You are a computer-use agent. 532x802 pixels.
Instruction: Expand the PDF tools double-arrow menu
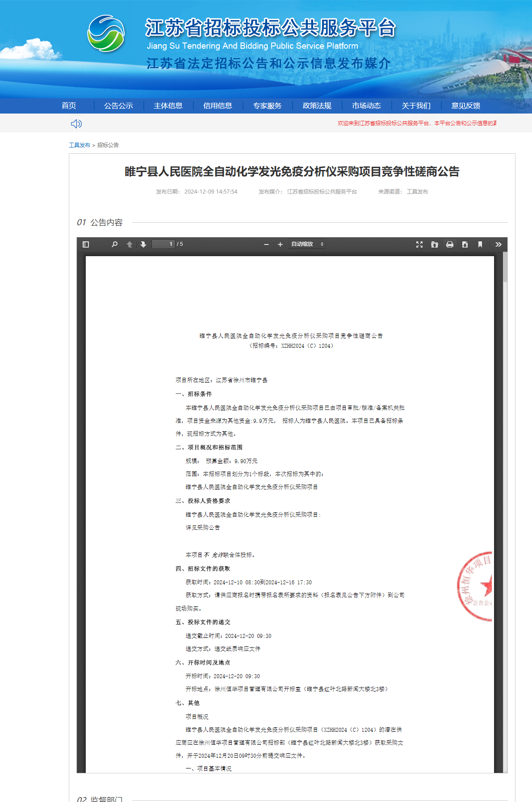tap(498, 245)
